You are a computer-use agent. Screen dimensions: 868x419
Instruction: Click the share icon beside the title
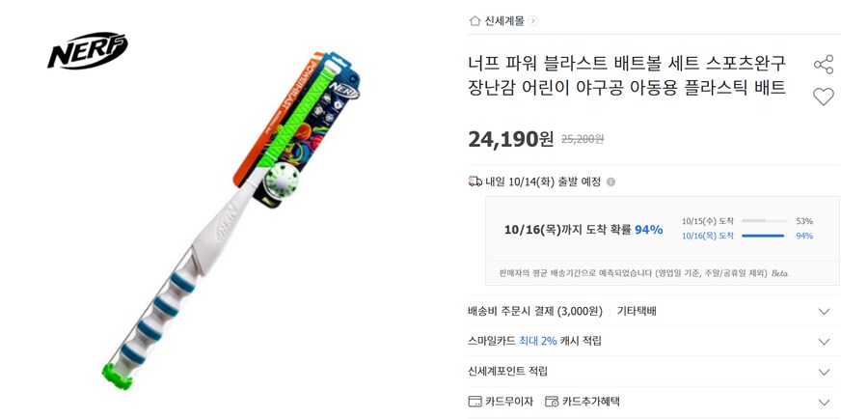pos(824,65)
